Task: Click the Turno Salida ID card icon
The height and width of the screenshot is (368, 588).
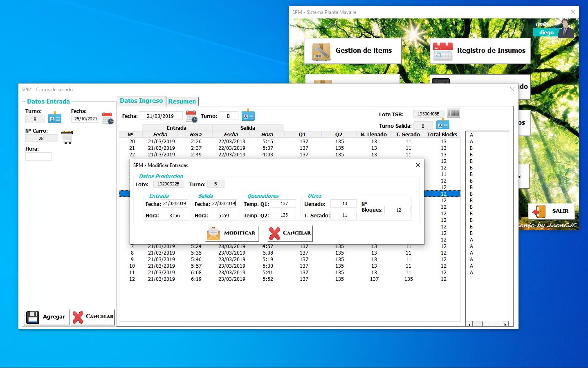Action: pyautogui.click(x=443, y=124)
